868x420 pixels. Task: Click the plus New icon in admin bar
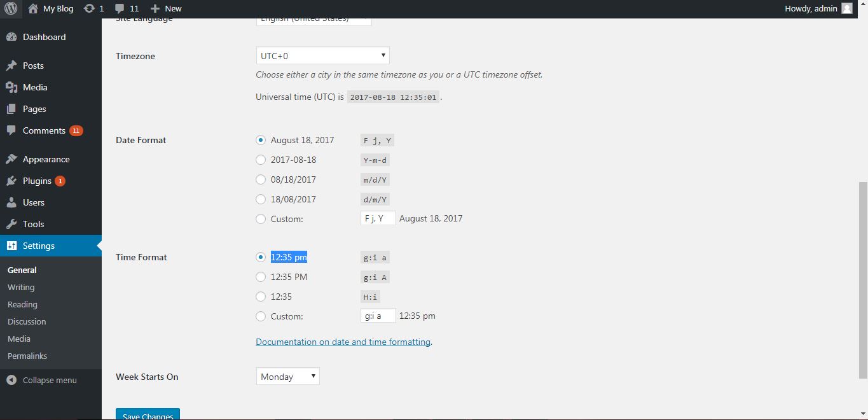tap(155, 9)
